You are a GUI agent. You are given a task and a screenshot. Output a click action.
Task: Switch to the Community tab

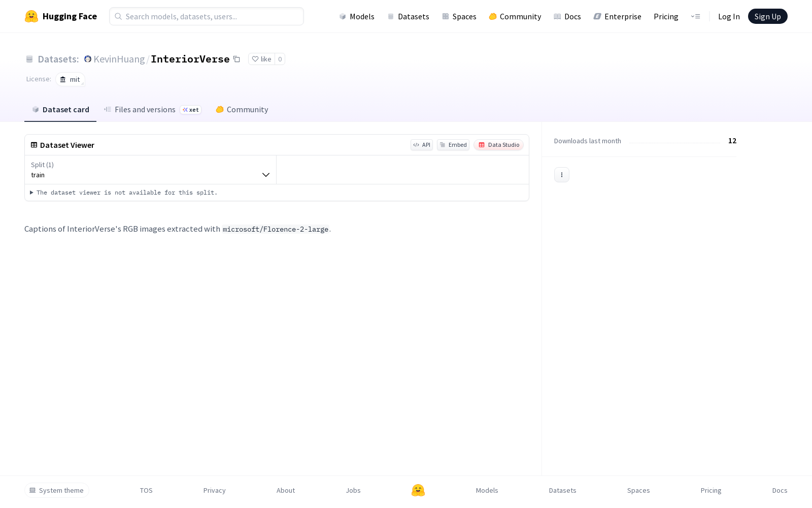(242, 109)
